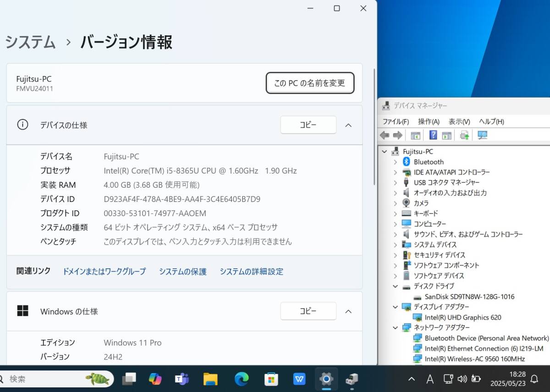This screenshot has height=392, width=550.
Task: Select the Bluetooth icon in the device tree
Action: (406, 162)
